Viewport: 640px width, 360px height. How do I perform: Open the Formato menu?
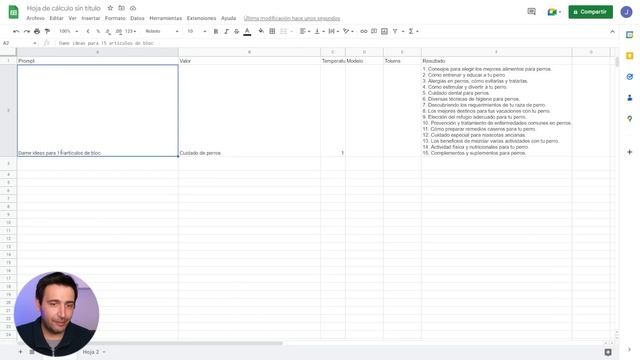115,18
